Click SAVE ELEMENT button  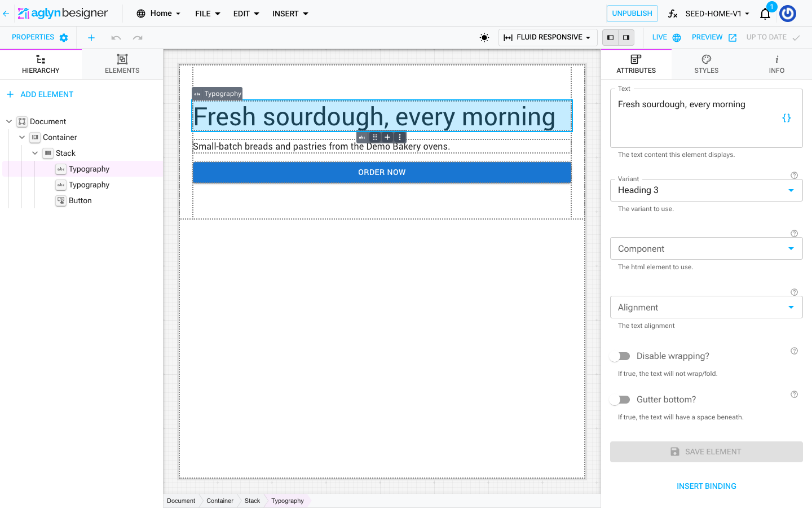click(707, 452)
